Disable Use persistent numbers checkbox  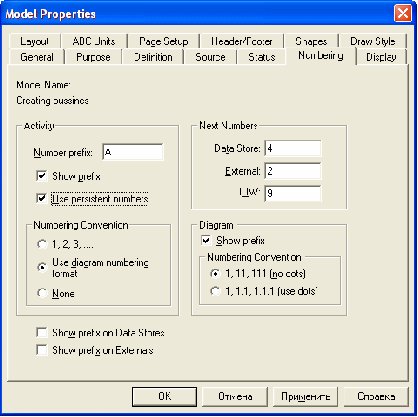42,198
